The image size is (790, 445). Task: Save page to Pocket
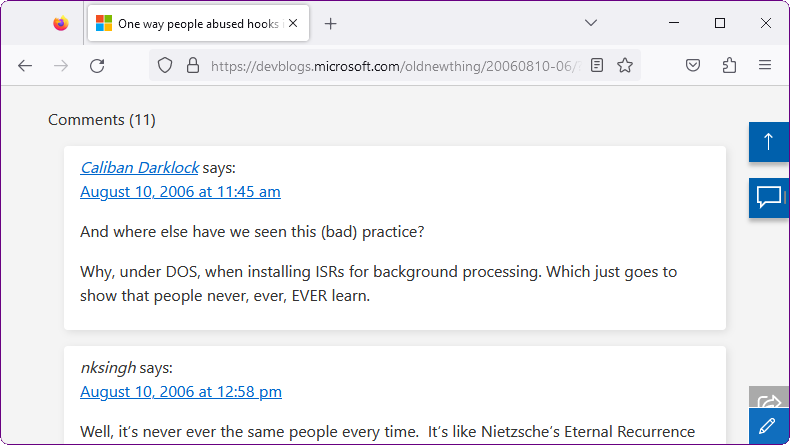coord(693,65)
